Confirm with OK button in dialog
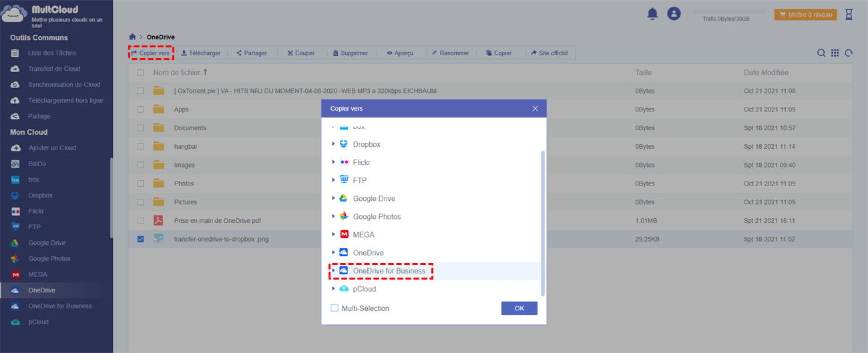This screenshot has height=353, width=868. coord(519,308)
